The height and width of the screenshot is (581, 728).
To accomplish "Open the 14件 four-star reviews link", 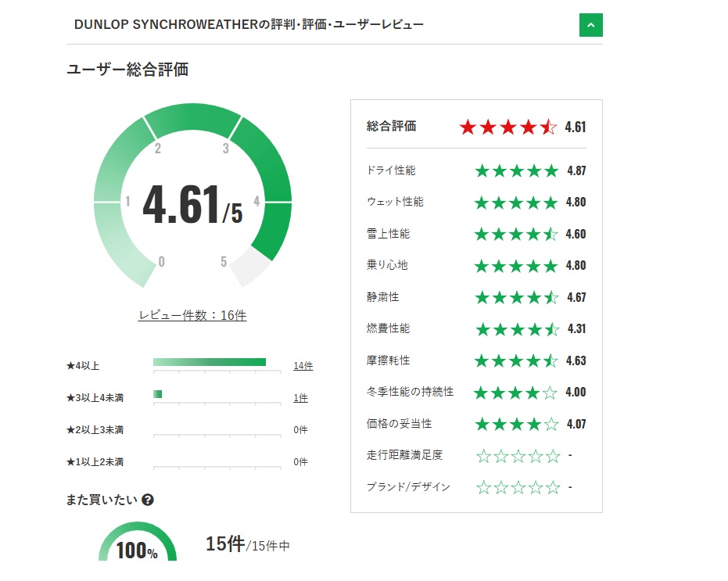I will point(303,366).
